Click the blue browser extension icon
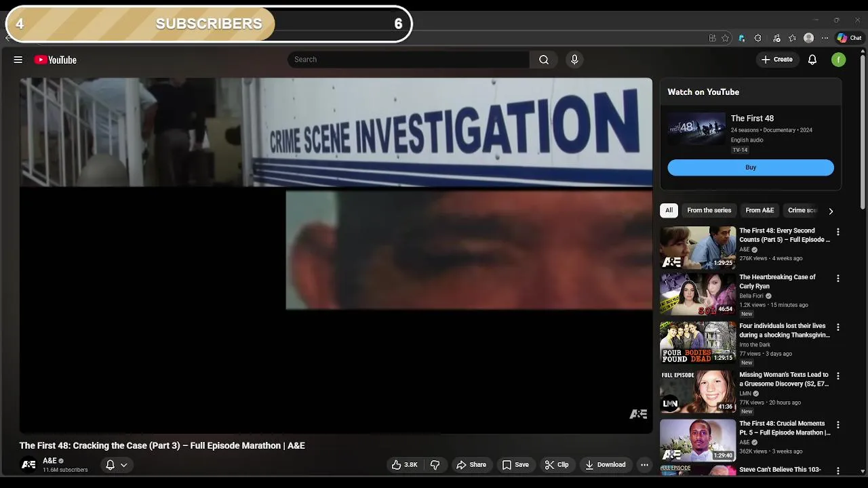This screenshot has height=488, width=868. click(741, 38)
